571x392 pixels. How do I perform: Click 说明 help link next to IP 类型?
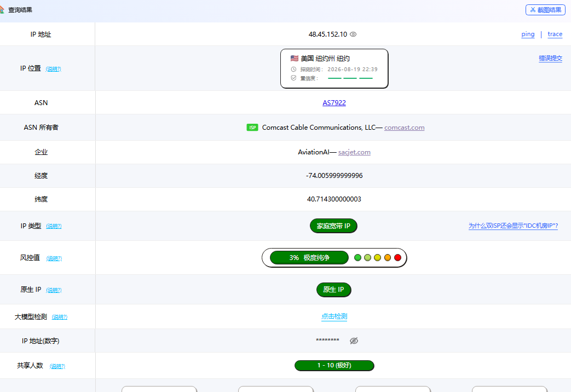[x=54, y=226]
